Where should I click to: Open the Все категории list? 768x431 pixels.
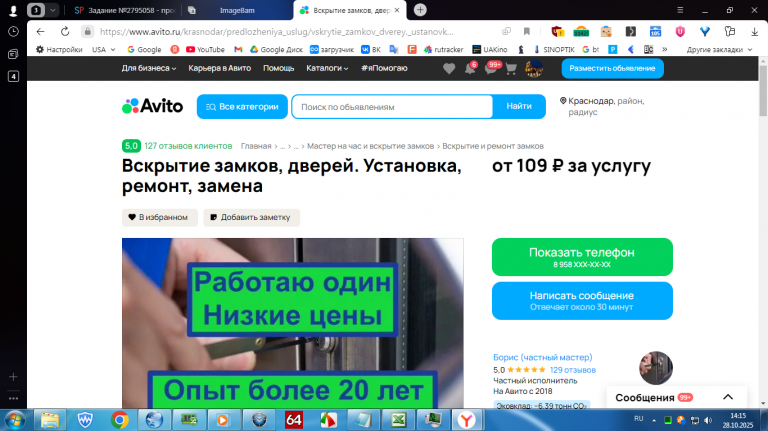pyautogui.click(x=242, y=106)
